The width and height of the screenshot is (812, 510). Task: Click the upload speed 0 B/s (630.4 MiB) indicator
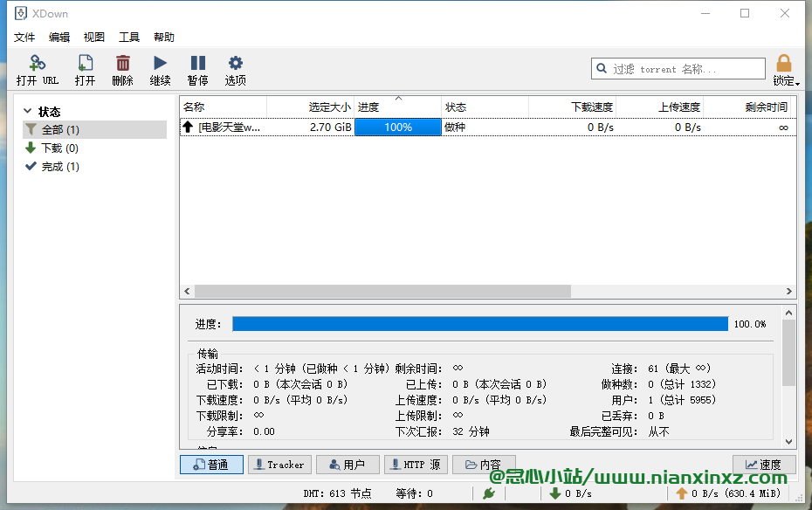pyautogui.click(x=727, y=493)
